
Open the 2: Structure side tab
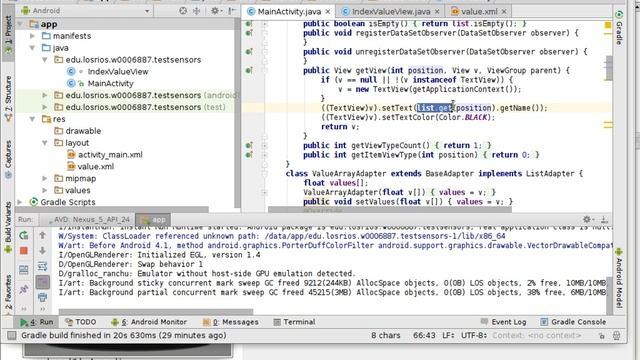tap(8, 99)
